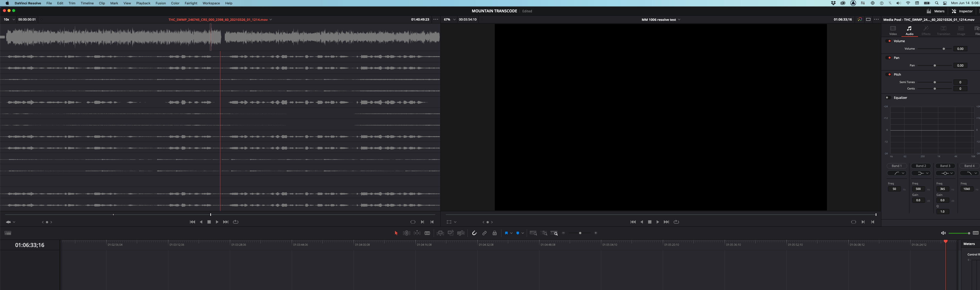Viewport: 980px width, 290px height.
Task: Click the timeline zoom minus button
Action: pyautogui.click(x=563, y=233)
